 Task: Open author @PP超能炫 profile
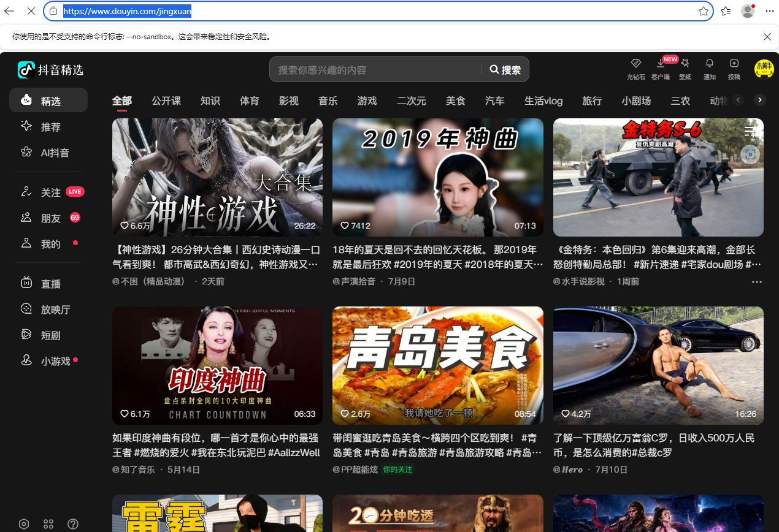[x=355, y=469]
